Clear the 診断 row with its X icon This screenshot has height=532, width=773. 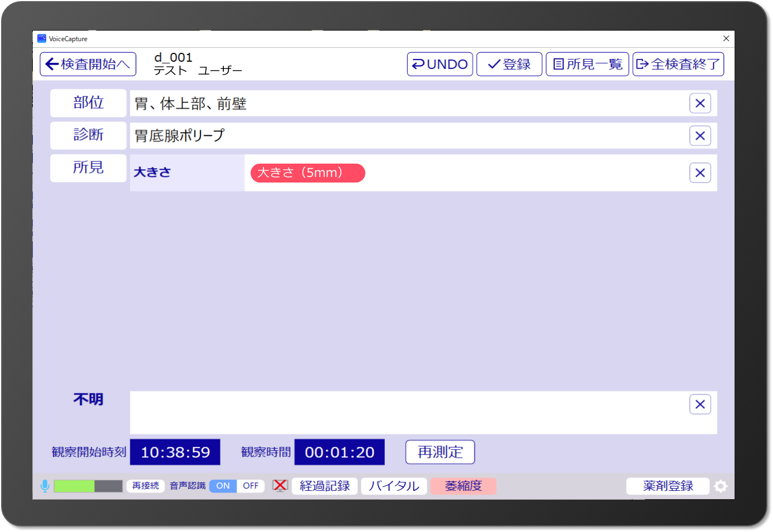click(700, 136)
